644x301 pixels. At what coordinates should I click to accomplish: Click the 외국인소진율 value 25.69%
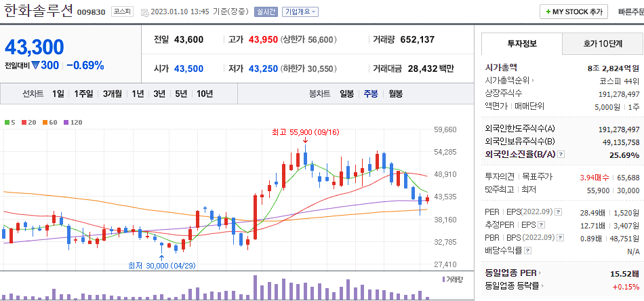(626, 155)
